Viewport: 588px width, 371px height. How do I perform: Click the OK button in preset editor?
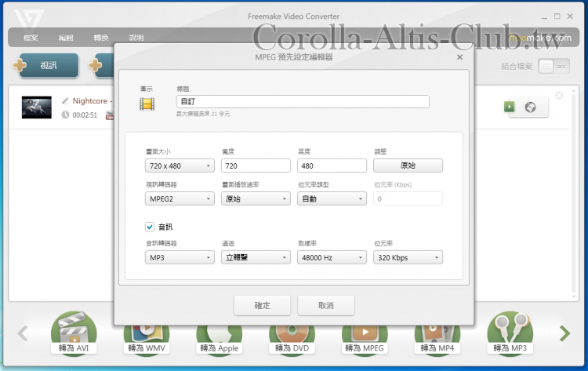262,305
